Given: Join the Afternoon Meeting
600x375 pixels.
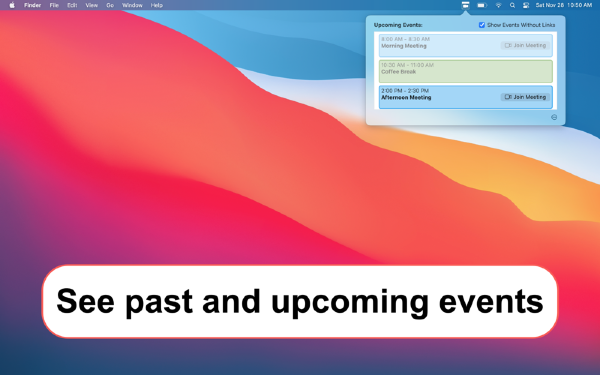Looking at the screenshot, I should pos(525,97).
